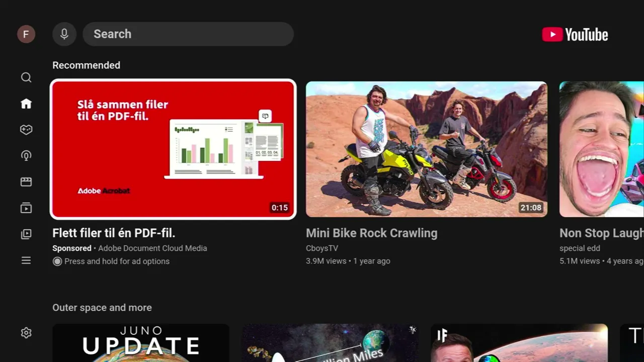Open the Mars planet video thumbnail
Image resolution: width=644 pixels, height=362 pixels.
[x=519, y=343]
